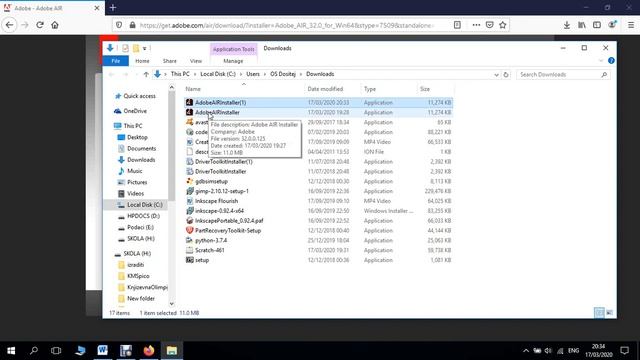
Task: Open volume control in system tray
Action: tap(548, 351)
